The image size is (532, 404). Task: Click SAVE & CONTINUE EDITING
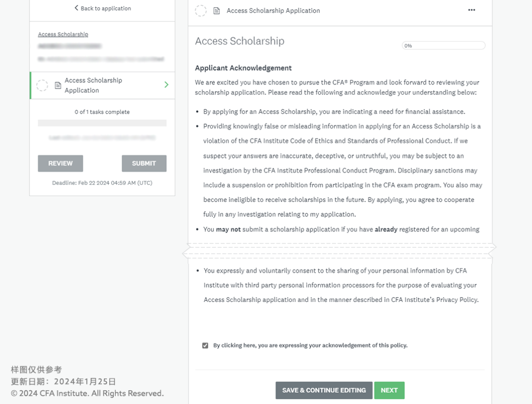(x=324, y=390)
